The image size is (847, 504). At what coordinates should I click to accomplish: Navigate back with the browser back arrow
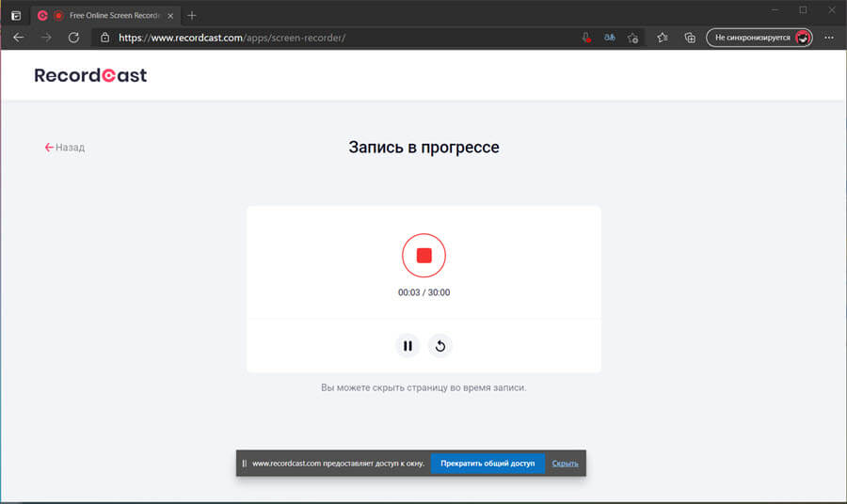[19, 38]
